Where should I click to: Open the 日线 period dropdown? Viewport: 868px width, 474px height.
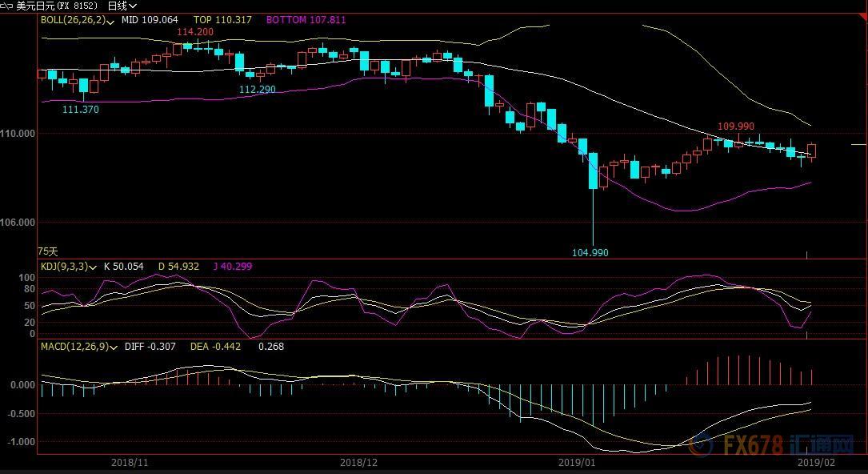click(122, 6)
